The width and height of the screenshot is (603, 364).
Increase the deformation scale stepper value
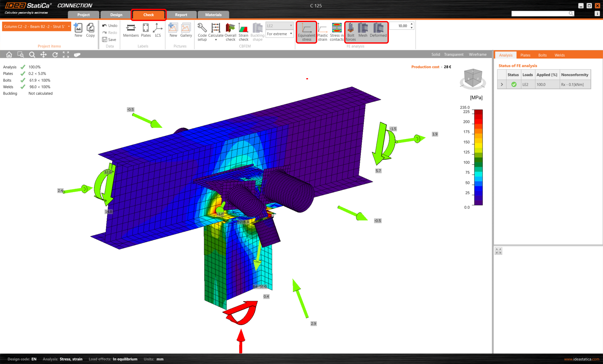tap(412, 24)
